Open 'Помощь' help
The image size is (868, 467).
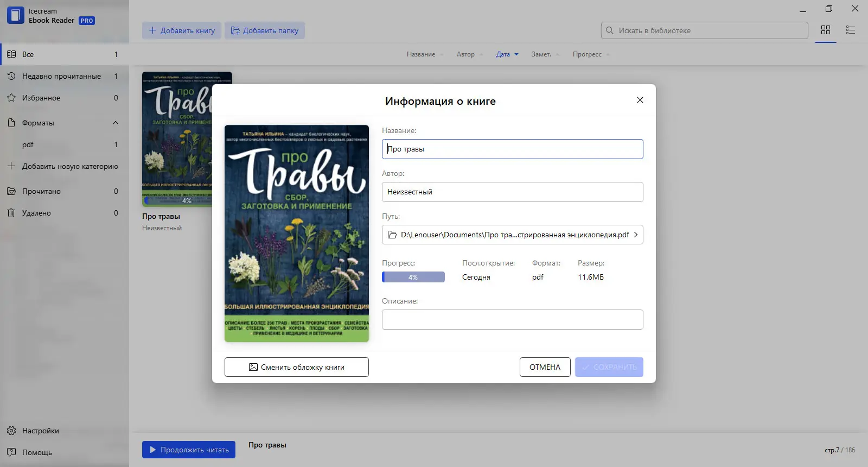point(65,452)
